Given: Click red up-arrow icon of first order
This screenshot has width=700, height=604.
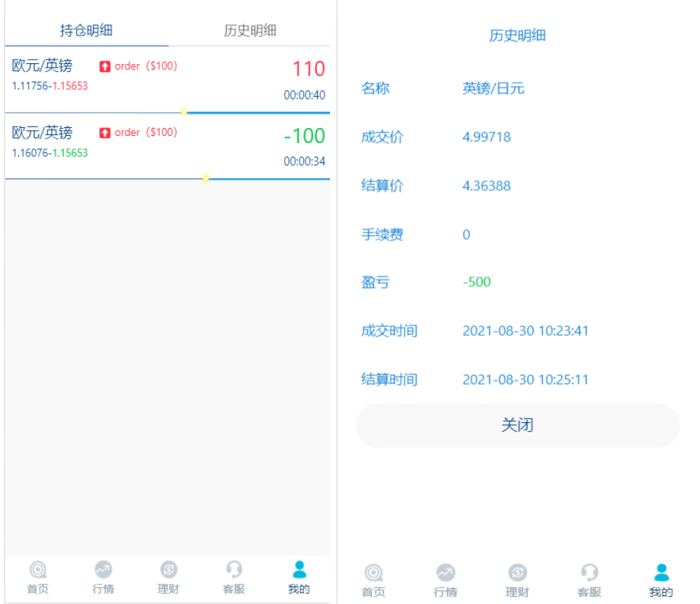Looking at the screenshot, I should [x=105, y=67].
